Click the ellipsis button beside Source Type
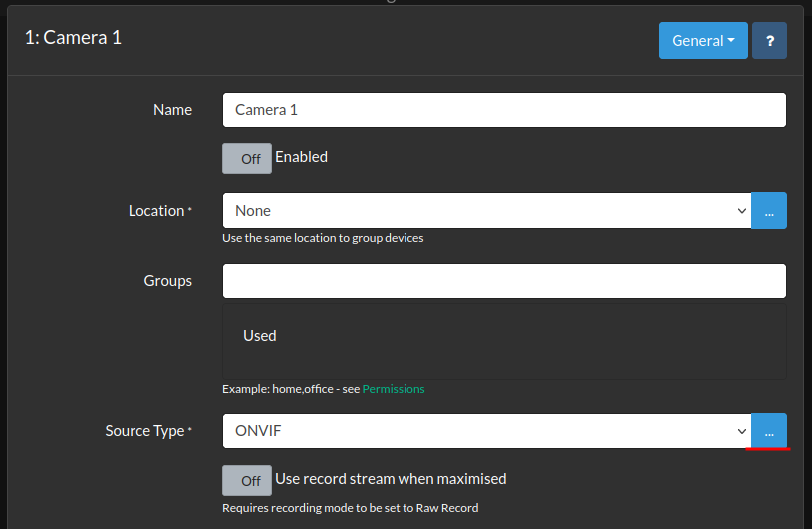The width and height of the screenshot is (812, 529). [x=769, y=431]
